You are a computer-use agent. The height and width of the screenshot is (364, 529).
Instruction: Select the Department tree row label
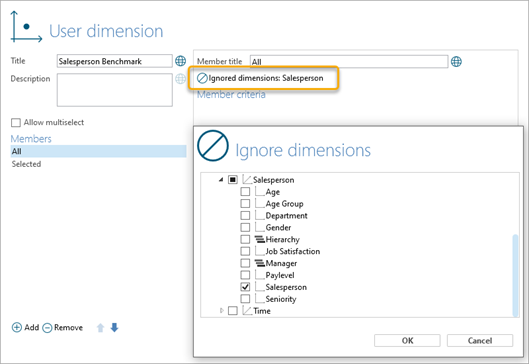coord(286,216)
